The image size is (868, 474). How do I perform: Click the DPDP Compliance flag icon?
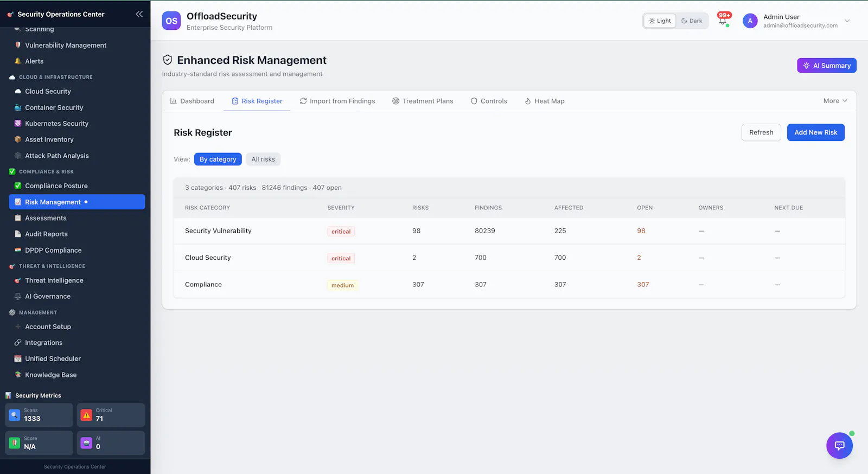tap(18, 250)
